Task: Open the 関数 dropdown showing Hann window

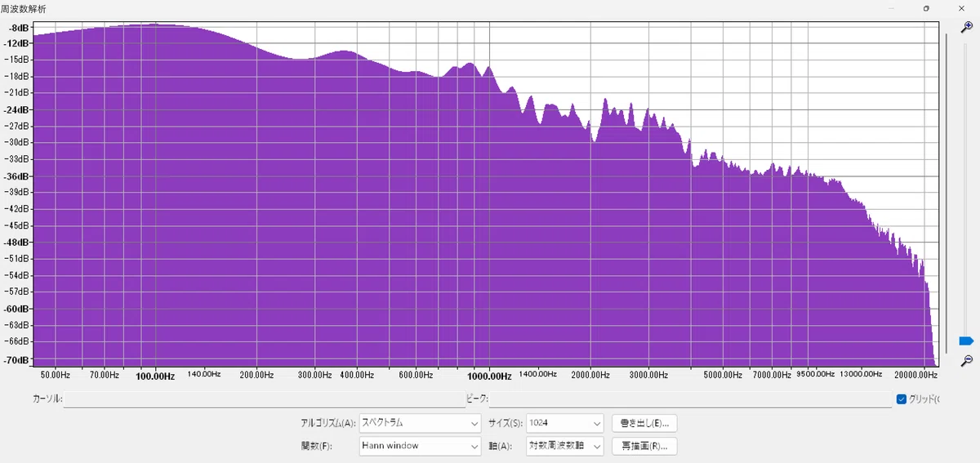Action: (420, 446)
